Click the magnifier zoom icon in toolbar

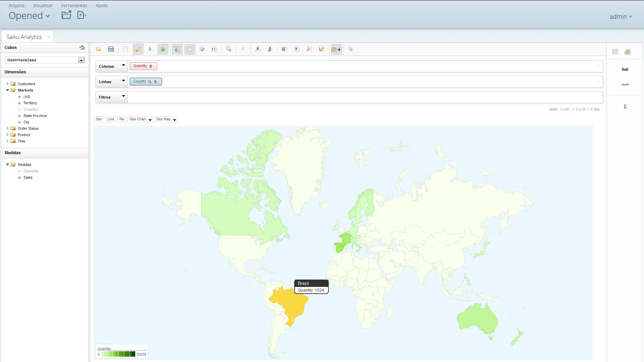(229, 49)
